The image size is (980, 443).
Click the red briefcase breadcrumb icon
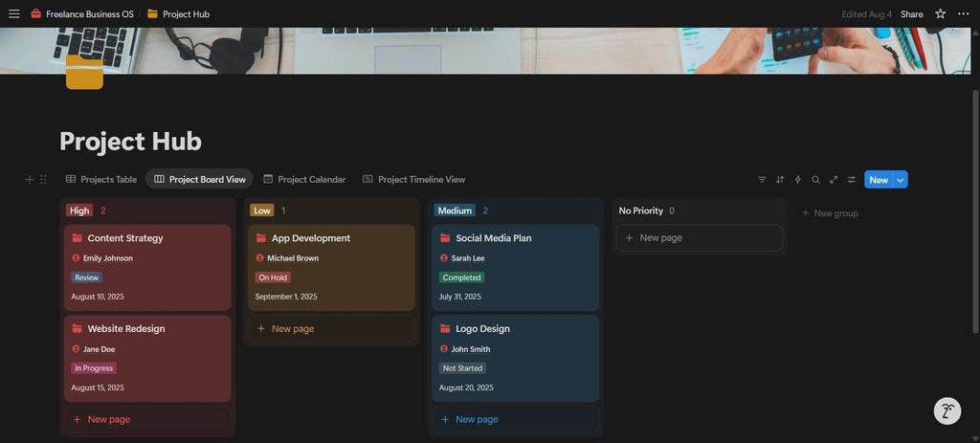(x=36, y=13)
